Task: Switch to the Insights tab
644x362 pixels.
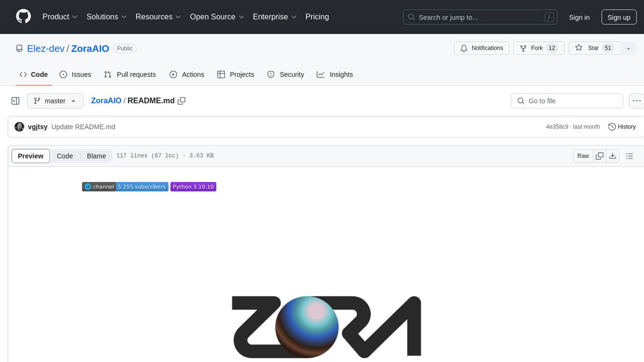Action: (335, 74)
